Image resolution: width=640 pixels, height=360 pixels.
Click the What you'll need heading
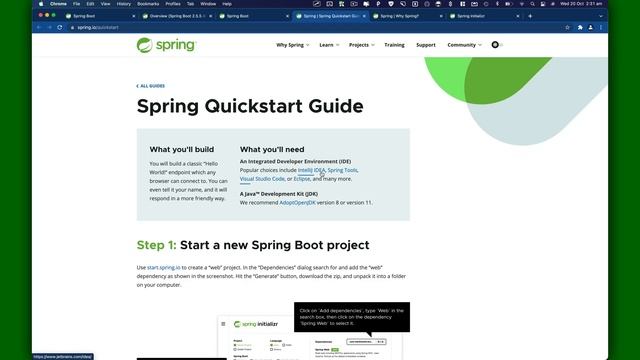point(272,149)
